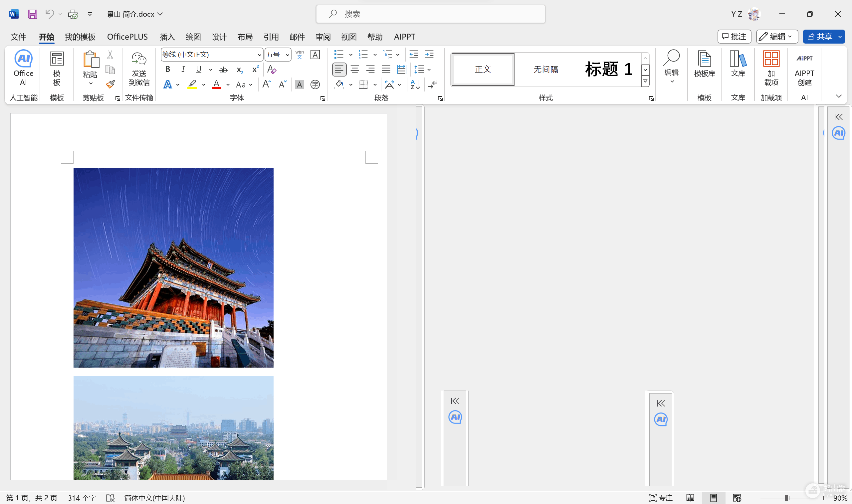Click the character border icon

pyautogui.click(x=315, y=54)
